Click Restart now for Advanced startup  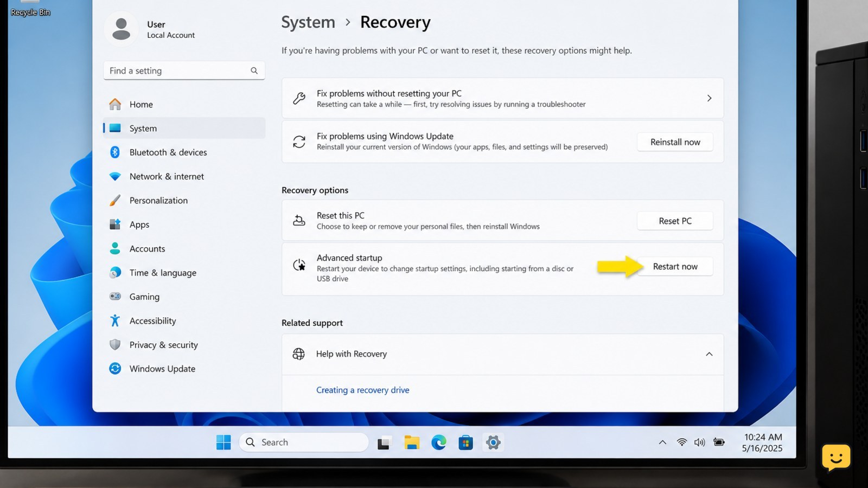[675, 266]
